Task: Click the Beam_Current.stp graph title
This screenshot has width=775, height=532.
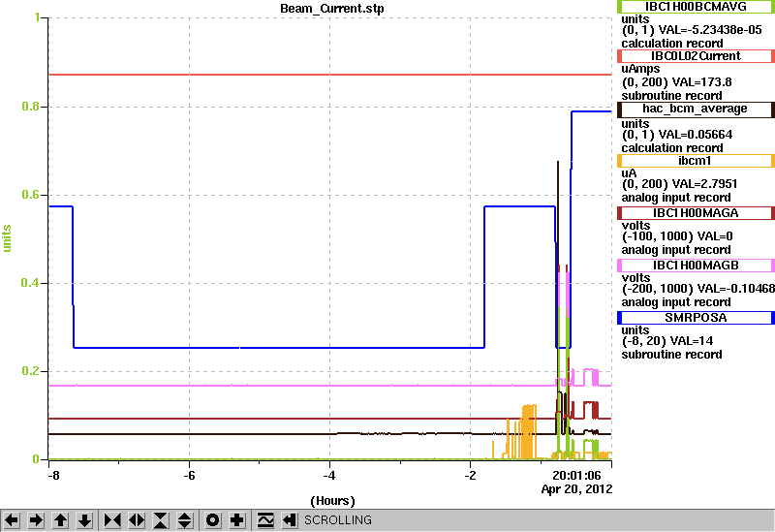Action: pyautogui.click(x=332, y=9)
